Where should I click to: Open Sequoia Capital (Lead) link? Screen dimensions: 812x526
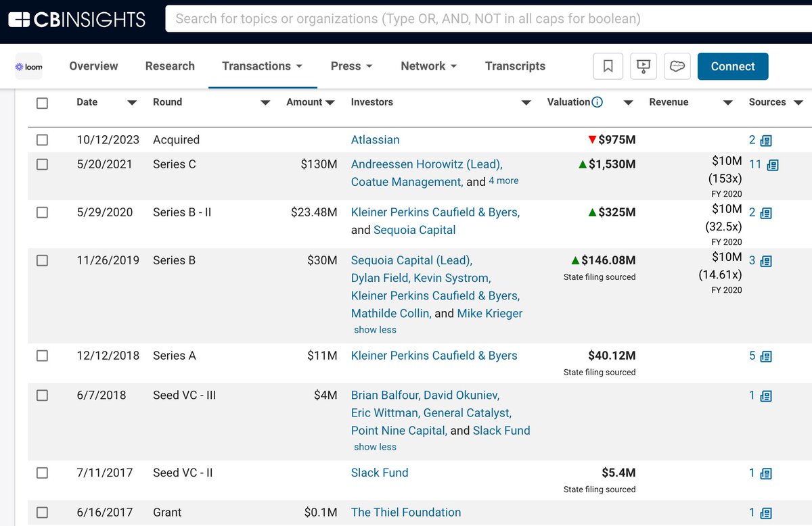click(x=411, y=260)
